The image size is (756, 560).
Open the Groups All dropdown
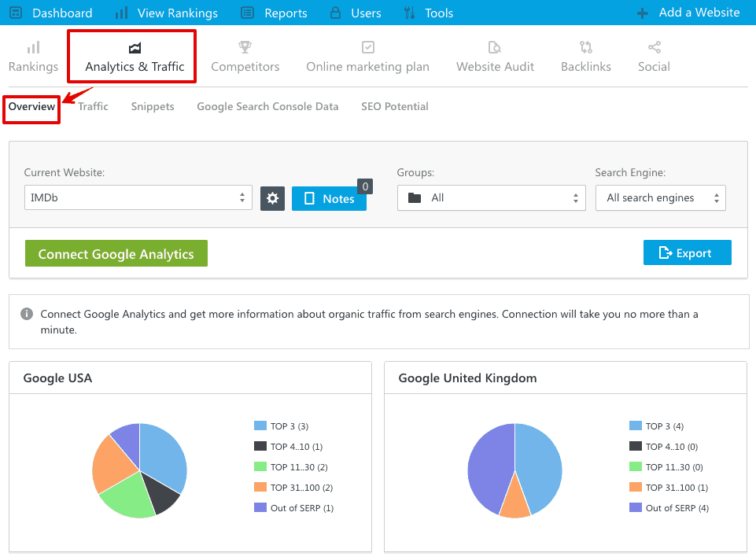(x=491, y=198)
